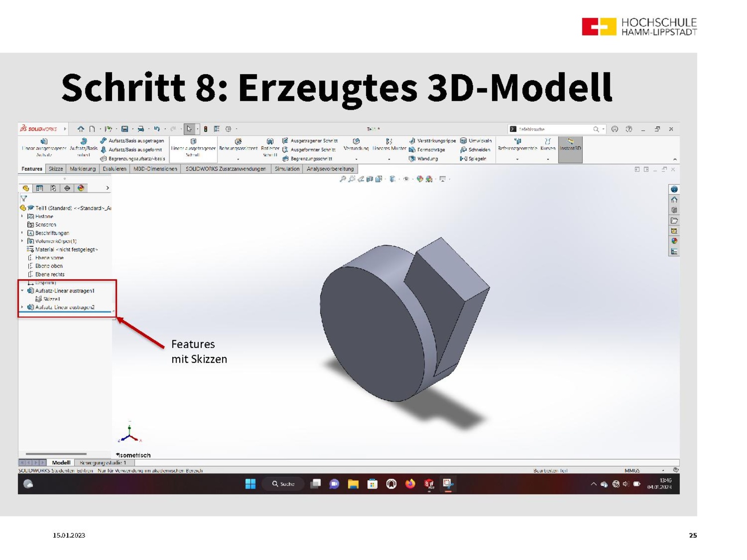Image resolution: width=747 pixels, height=560 pixels.
Task: Select the Verrundung fillet tool
Action: pos(356,141)
